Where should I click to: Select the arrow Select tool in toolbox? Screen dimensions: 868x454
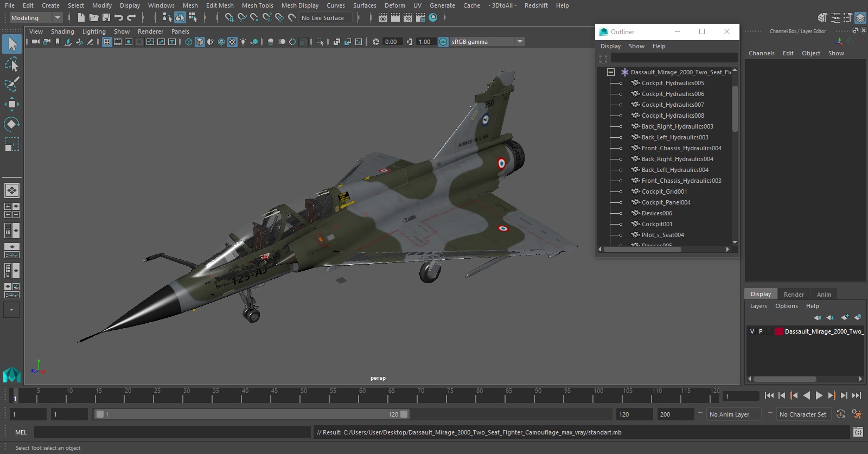click(x=12, y=44)
